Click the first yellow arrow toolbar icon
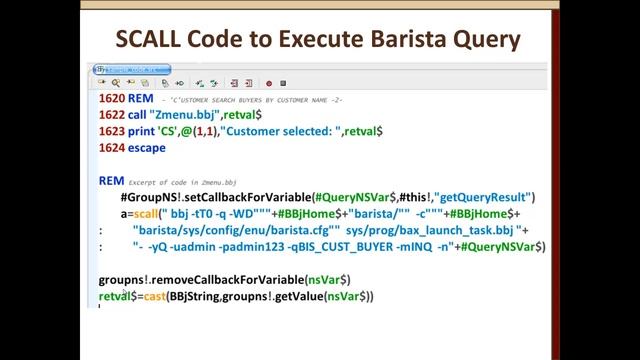The width and height of the screenshot is (640, 360). pyautogui.click(x=102, y=83)
